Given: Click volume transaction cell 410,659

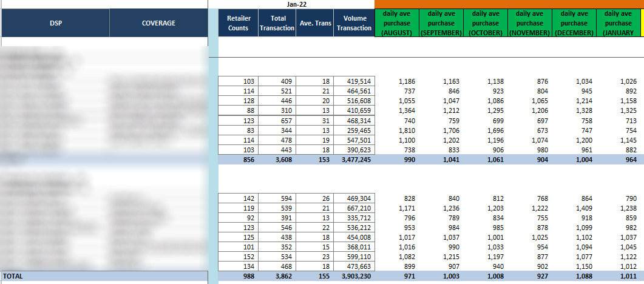Looking at the screenshot, I should pyautogui.click(x=354, y=110).
